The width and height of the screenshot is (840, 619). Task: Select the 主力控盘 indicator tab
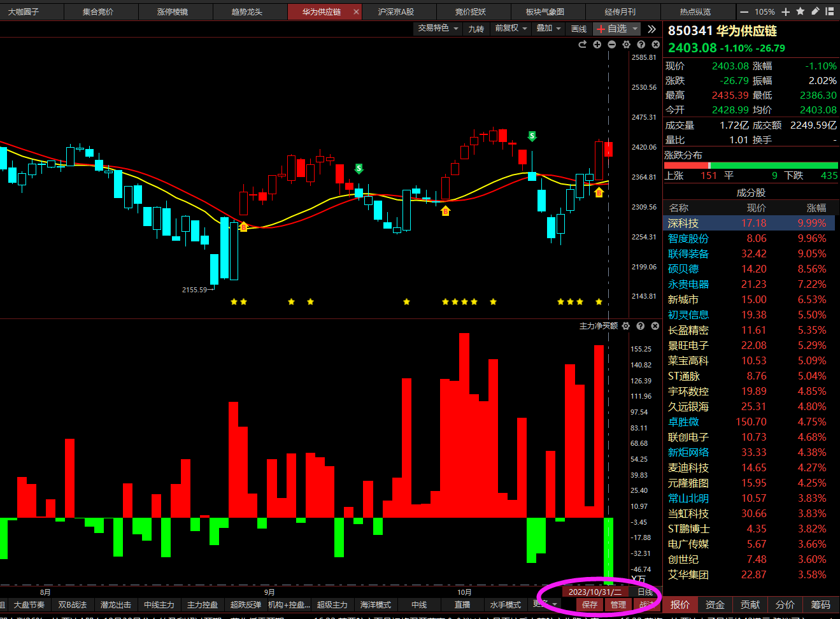[203, 604]
